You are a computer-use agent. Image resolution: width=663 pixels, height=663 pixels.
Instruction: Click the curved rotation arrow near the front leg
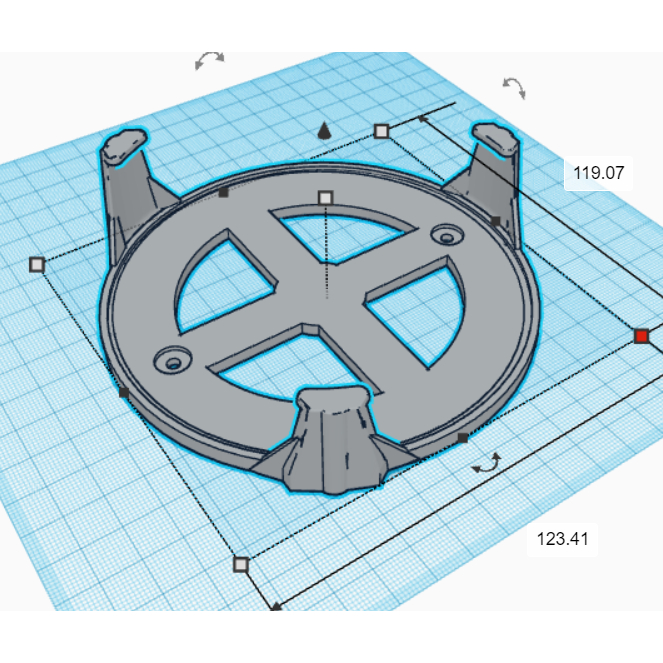[487, 463]
